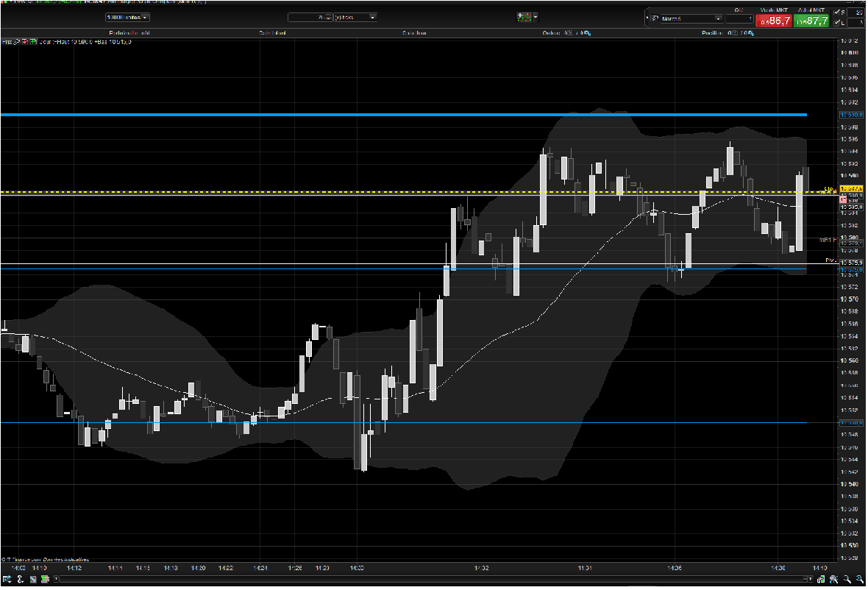Screen dimensions: 868x590
Task: Click the 14:30 time axis label
Action: [357, 568]
